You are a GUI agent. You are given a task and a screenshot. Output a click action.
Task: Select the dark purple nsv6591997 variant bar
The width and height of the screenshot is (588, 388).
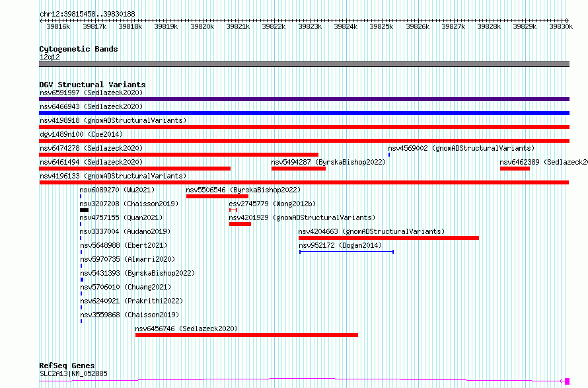coord(304,99)
